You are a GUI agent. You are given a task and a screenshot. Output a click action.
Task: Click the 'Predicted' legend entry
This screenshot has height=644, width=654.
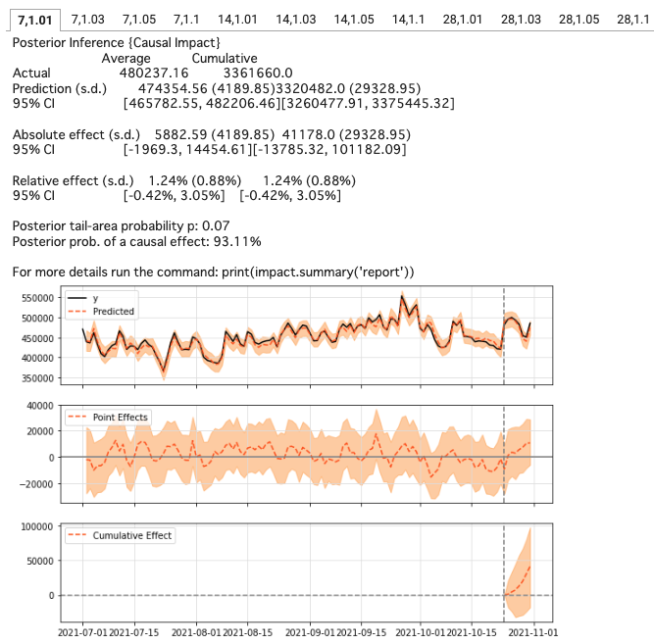tap(101, 311)
